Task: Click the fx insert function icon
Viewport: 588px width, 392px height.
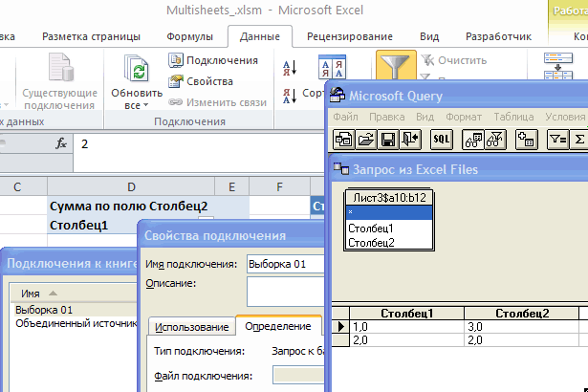Action: pyautogui.click(x=61, y=143)
